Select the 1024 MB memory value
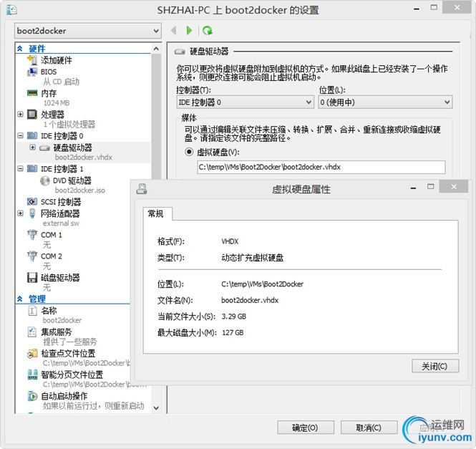This screenshot has height=449, width=476. pyautogui.click(x=57, y=103)
